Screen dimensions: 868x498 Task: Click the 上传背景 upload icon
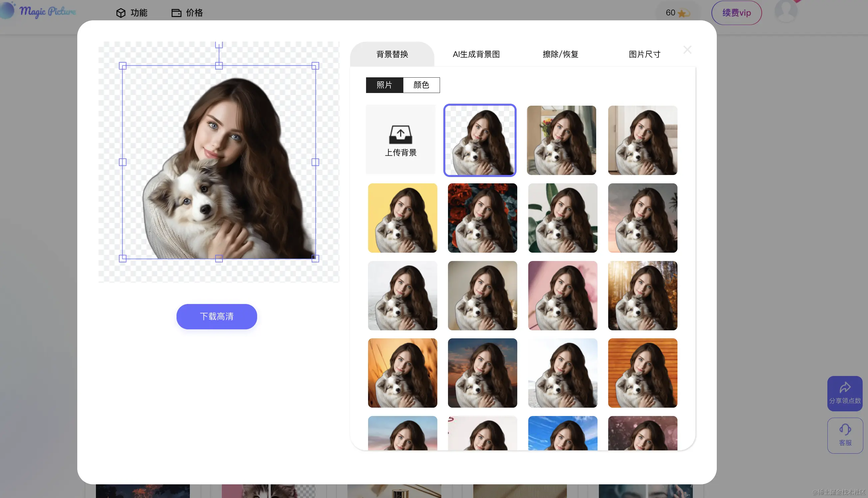point(400,134)
